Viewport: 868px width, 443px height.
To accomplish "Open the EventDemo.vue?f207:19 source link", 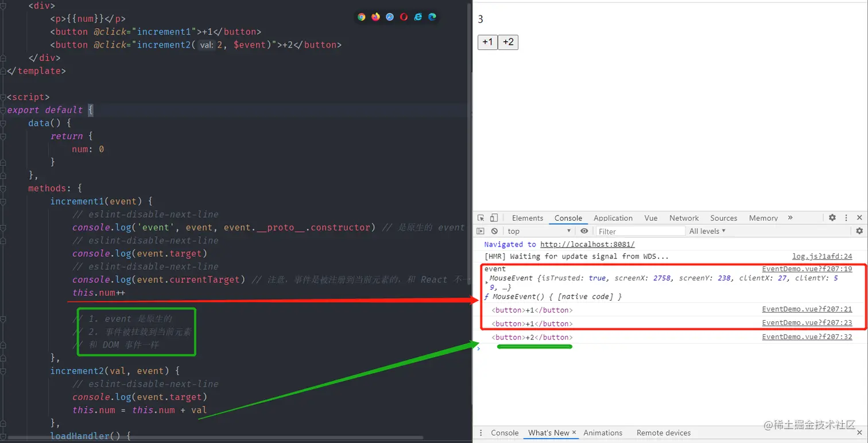I will 807,269.
